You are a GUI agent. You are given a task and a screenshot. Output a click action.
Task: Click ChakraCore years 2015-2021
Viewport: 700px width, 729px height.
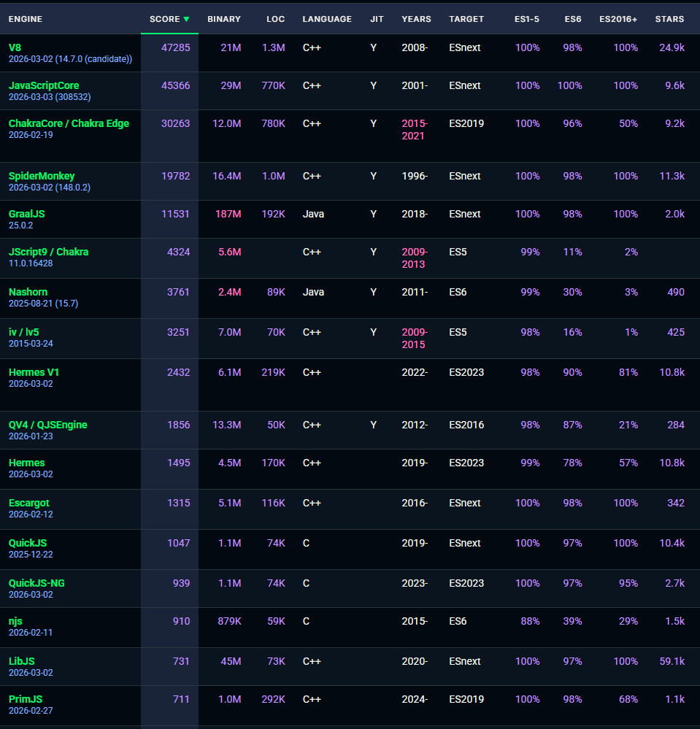click(x=415, y=130)
